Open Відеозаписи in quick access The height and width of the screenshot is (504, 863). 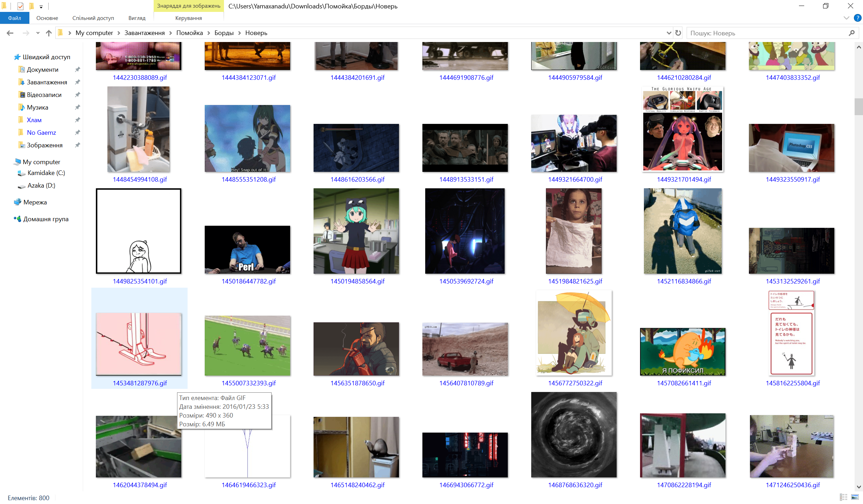coord(44,94)
